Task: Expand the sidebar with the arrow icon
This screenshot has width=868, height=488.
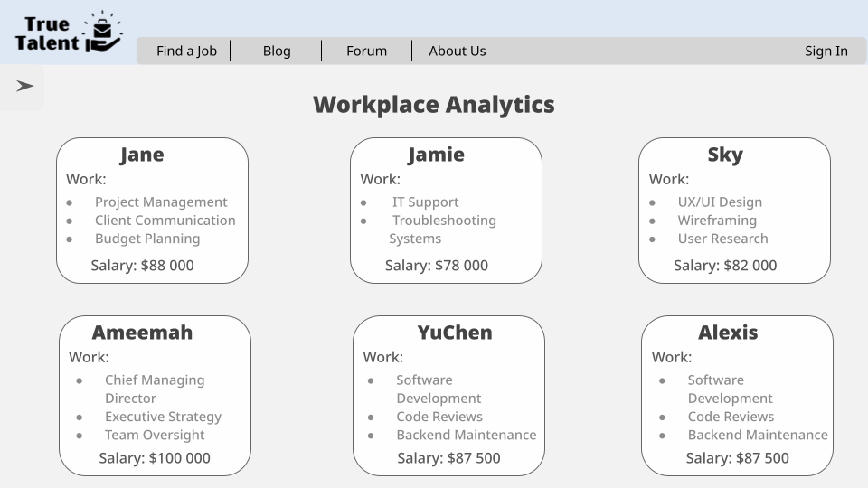Action: (25, 86)
